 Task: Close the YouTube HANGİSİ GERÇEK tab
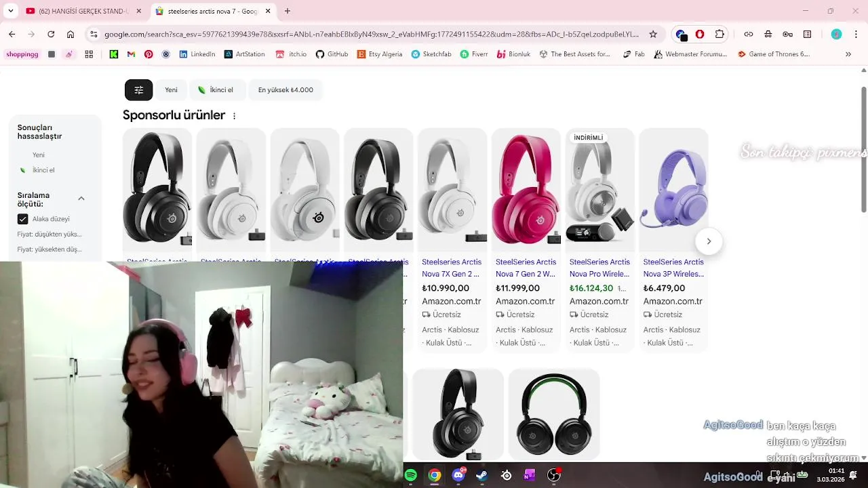[138, 11]
